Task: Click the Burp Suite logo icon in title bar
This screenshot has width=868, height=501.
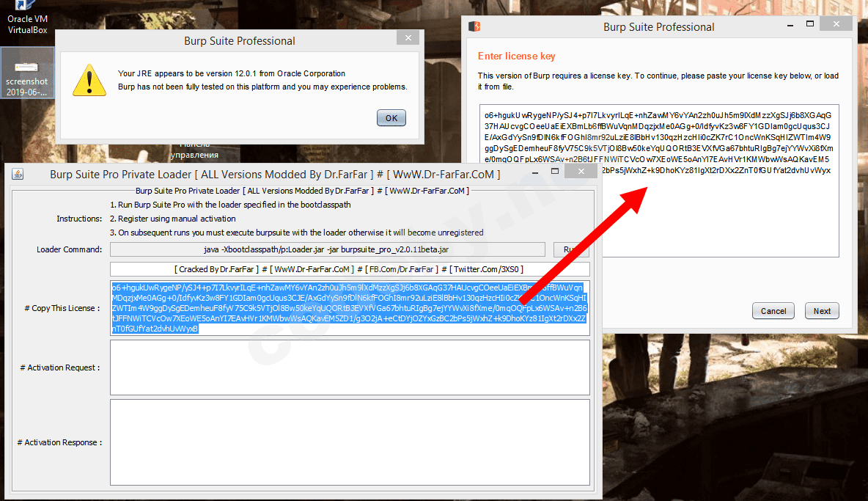Action: click(x=474, y=26)
